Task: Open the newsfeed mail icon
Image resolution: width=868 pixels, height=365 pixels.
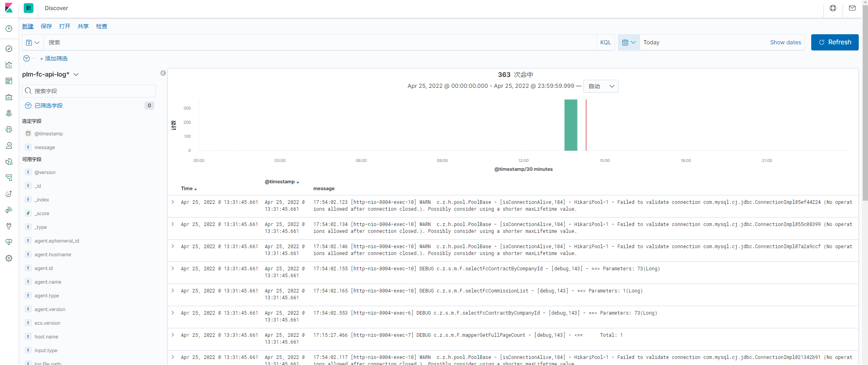Action: 852,8
